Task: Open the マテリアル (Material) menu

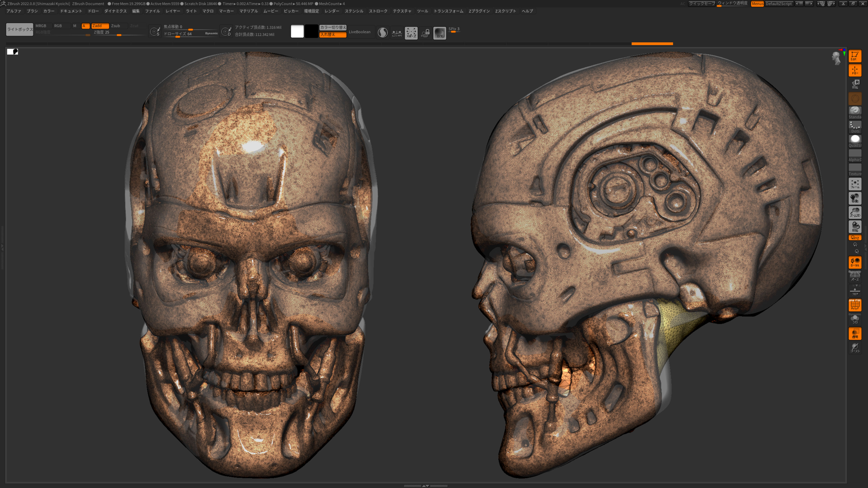Action: pyautogui.click(x=249, y=11)
